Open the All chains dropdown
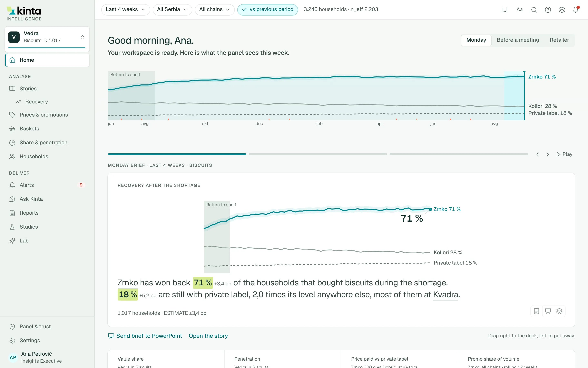Image resolution: width=588 pixels, height=368 pixels. point(215,9)
